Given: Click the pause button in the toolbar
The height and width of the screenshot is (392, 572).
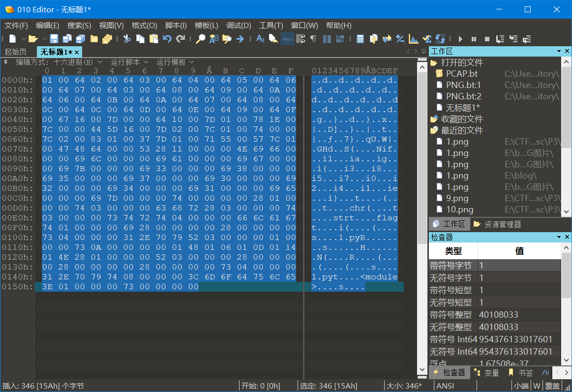Looking at the screenshot, I should (474, 39).
